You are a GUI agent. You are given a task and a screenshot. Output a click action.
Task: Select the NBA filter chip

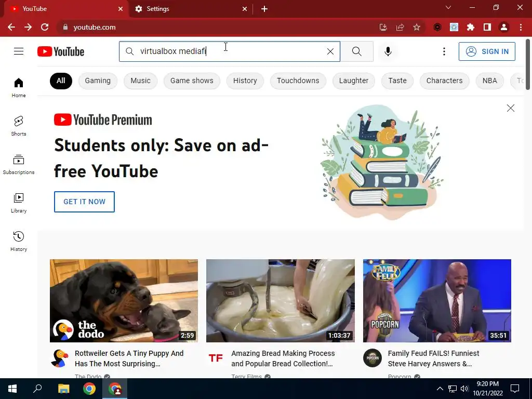[489, 81]
